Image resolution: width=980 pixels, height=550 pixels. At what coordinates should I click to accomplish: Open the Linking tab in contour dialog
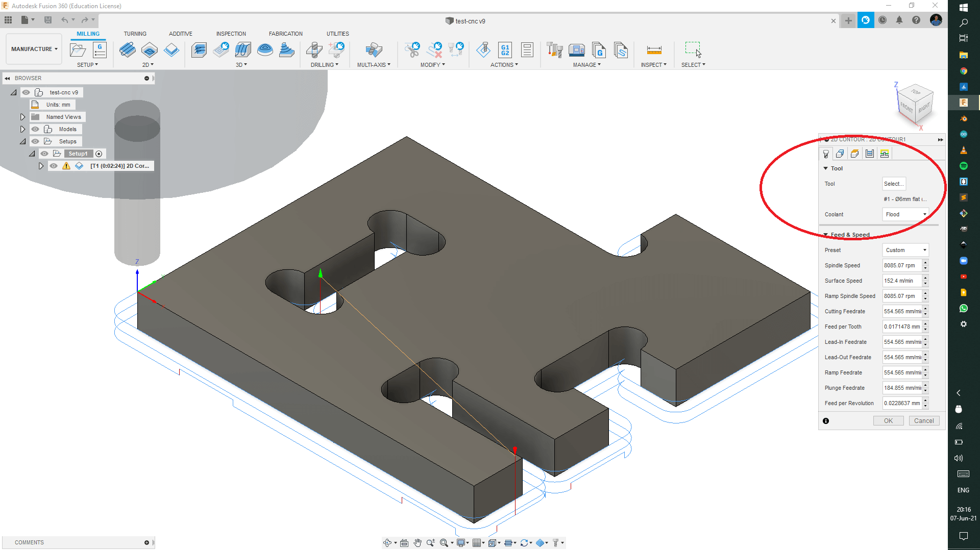[885, 154]
